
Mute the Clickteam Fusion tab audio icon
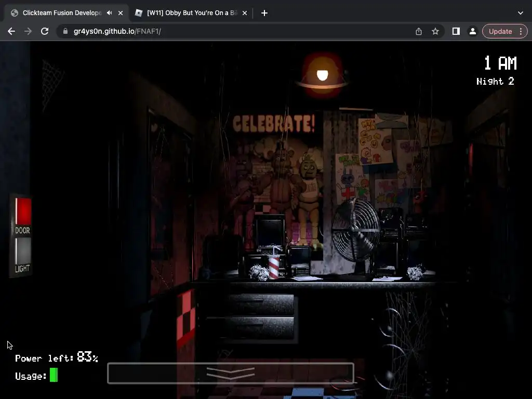(109, 13)
